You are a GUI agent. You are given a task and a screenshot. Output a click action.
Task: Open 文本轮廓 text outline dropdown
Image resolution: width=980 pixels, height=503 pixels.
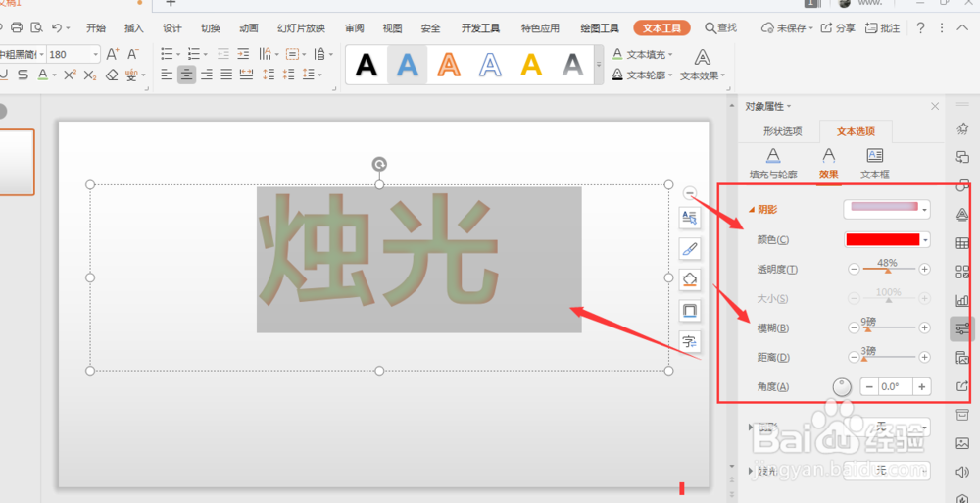pos(642,75)
